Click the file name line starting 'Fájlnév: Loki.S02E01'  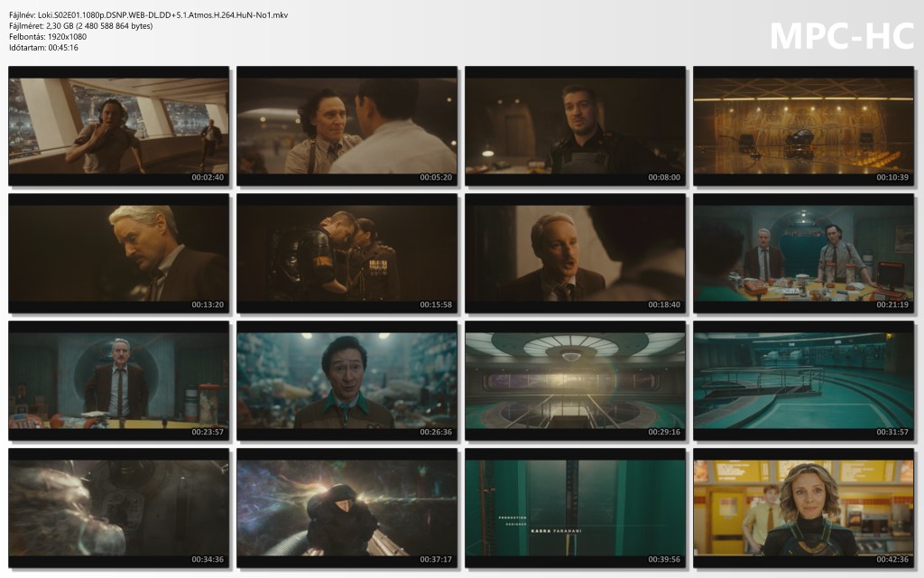149,14
